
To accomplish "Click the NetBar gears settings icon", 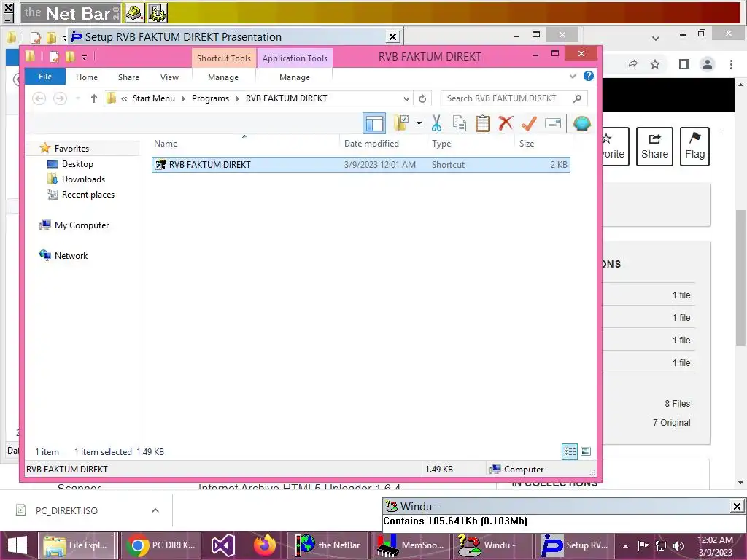I will (x=158, y=13).
